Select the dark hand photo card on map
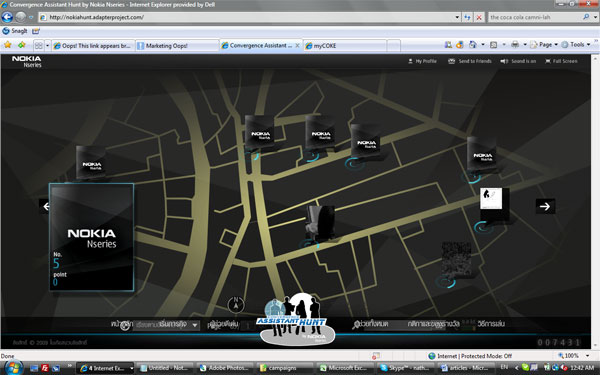Viewport: 600px width, 375px height. click(320, 223)
